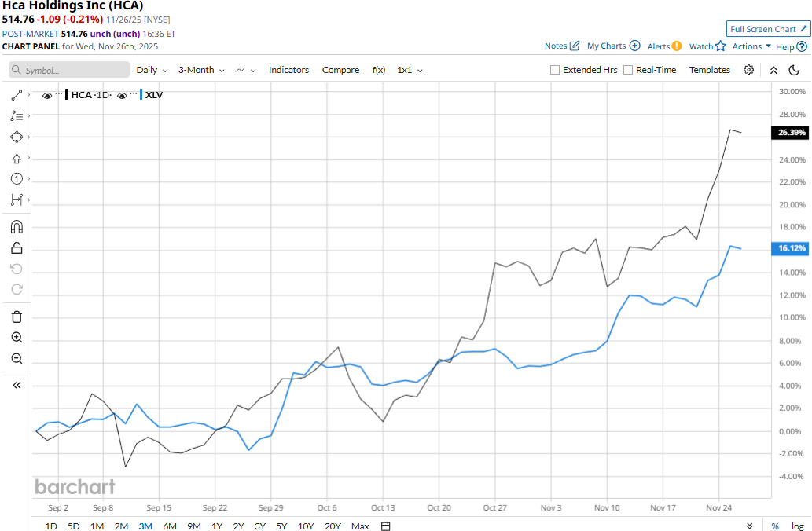Select the 10Y time range

click(x=306, y=526)
